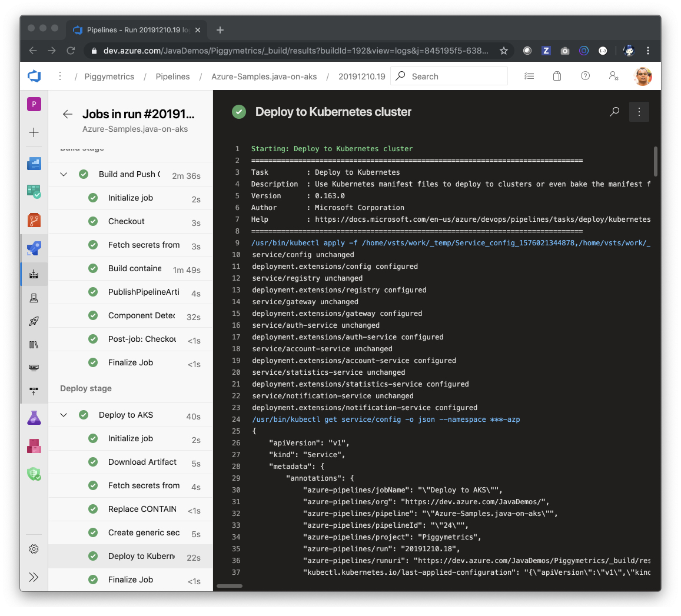Click the plus icon in sidebar
The width and height of the screenshot is (681, 616).
tap(34, 132)
